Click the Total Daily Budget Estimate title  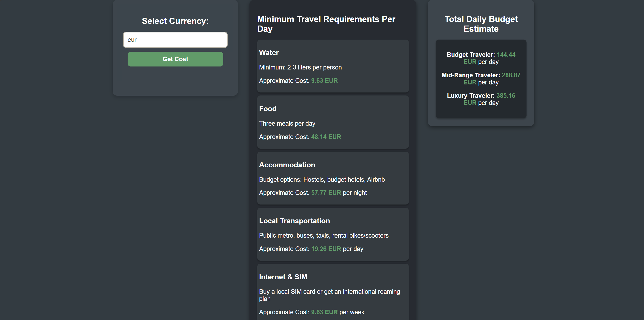(481, 24)
